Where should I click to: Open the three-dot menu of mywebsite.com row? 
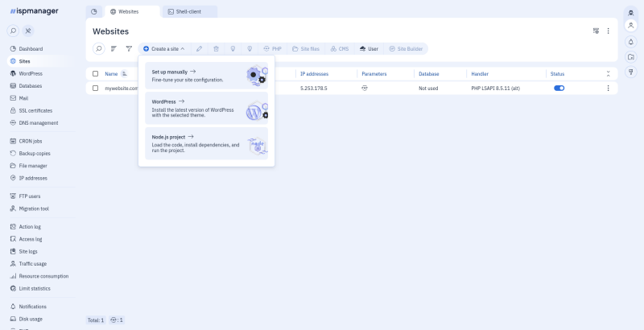(609, 89)
